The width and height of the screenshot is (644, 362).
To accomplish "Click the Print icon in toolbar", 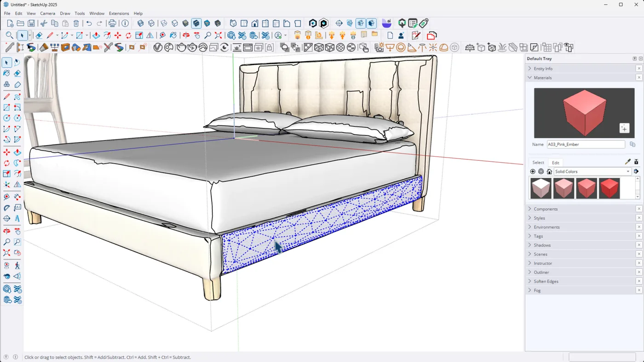I will 112,23.
